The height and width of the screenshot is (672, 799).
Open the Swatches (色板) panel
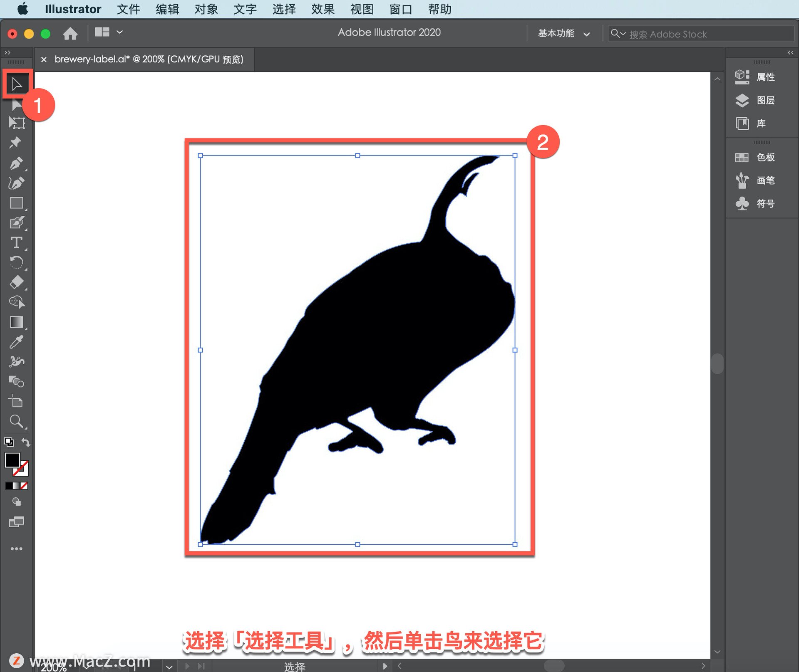755,157
